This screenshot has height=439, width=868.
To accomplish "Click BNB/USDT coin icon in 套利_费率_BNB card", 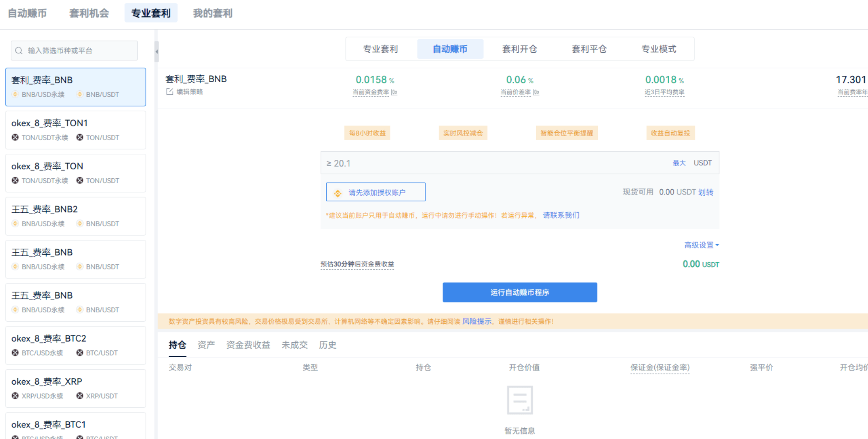I will tap(80, 94).
